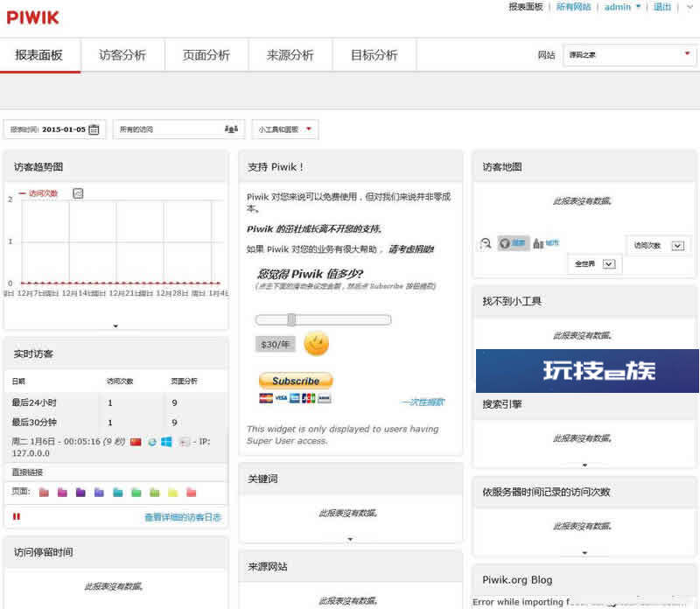The width and height of the screenshot is (700, 609).
Task: Click the 实时访客 widget title
Action: coord(33,354)
